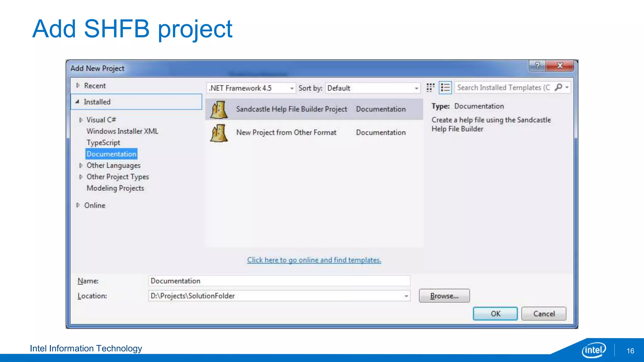Select the TypeScript category
This screenshot has height=362, width=644.
[x=103, y=143]
